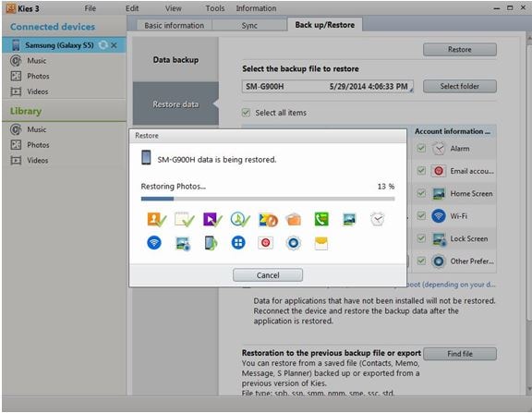Screen dimensions: 532x413
Task: Open the Tools menu
Action: pos(215,8)
